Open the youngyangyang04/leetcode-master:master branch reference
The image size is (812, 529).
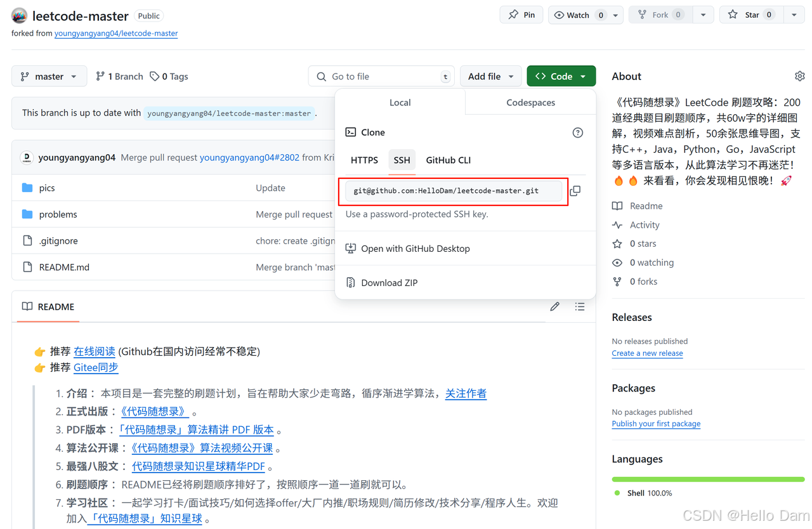(229, 114)
